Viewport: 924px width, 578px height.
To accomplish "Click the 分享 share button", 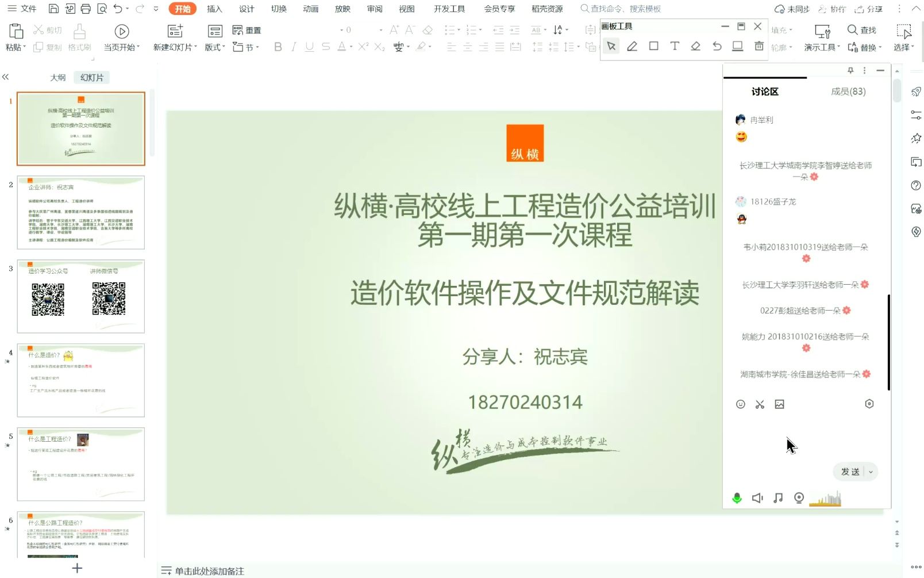I will click(x=869, y=9).
